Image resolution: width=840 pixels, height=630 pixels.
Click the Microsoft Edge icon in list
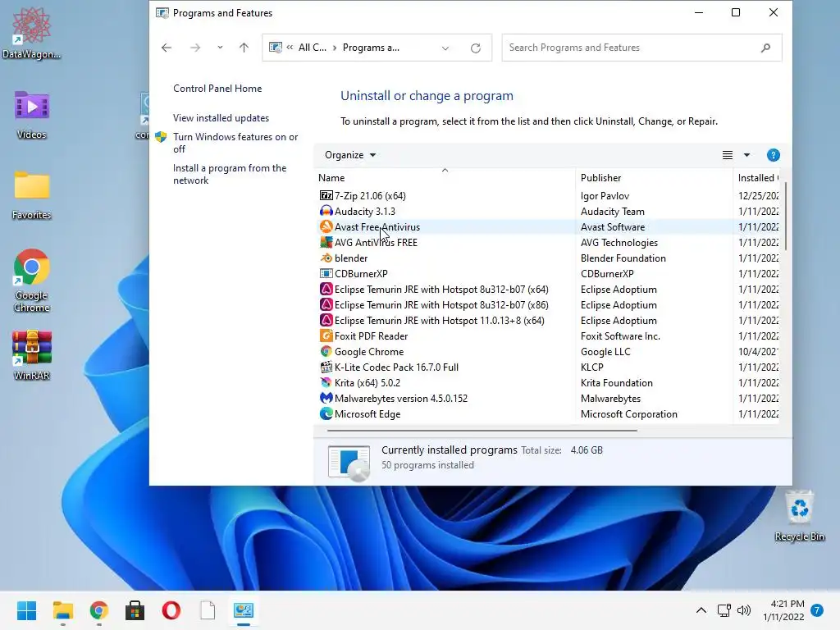[x=326, y=413]
